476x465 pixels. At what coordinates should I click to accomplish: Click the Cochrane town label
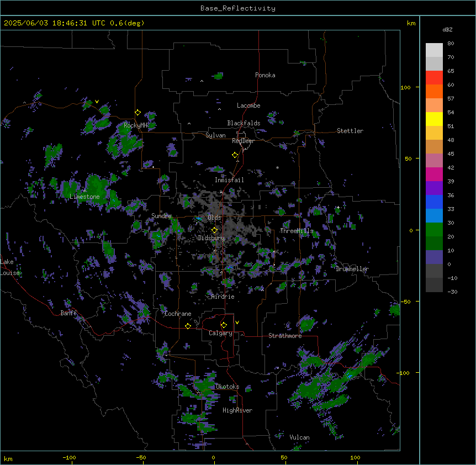point(178,314)
